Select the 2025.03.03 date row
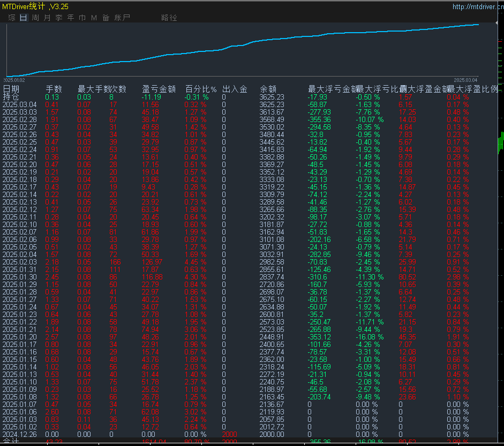 (20, 112)
